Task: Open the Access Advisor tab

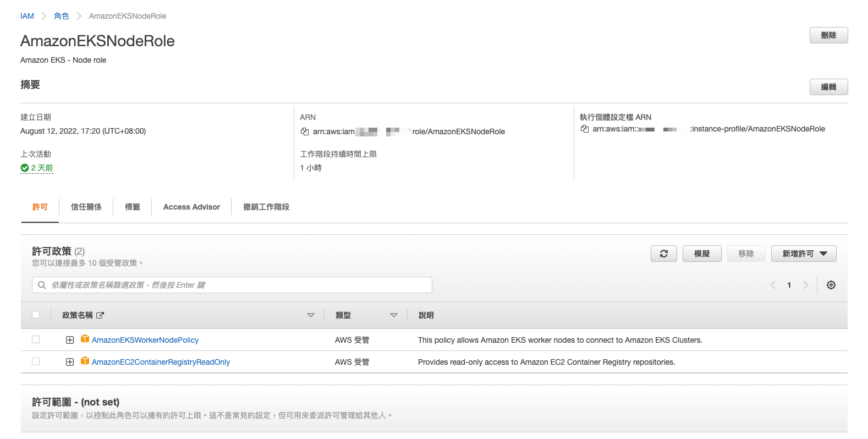Action: pyautogui.click(x=191, y=207)
